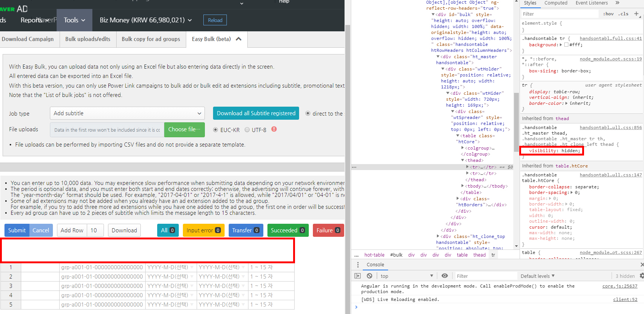The image size is (644, 314).
Task: Click the Elements panel vertical scrollbar
Action: (516, 123)
